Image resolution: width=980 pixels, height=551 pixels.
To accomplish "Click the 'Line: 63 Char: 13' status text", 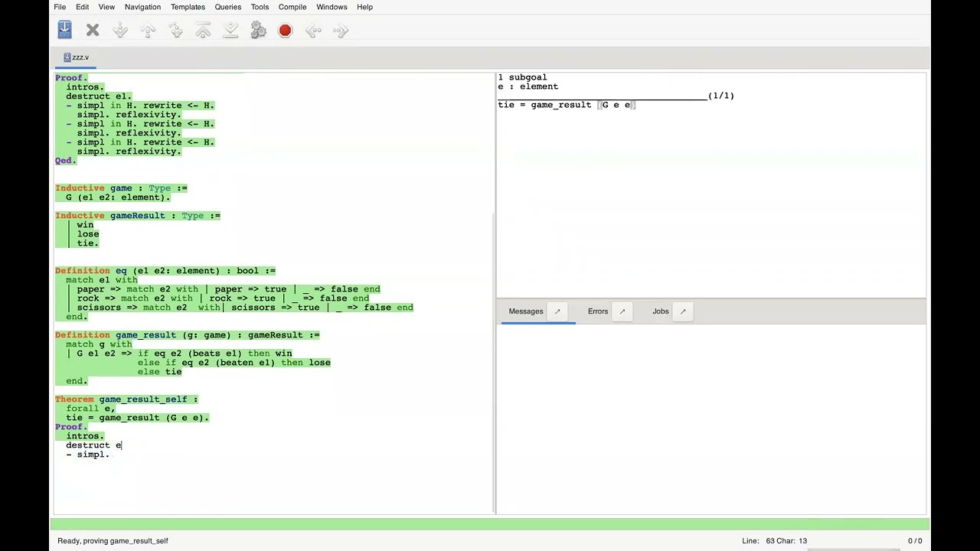I will [x=774, y=541].
